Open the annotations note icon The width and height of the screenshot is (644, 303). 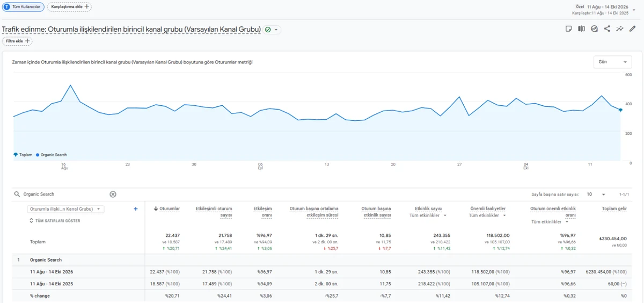click(x=569, y=29)
